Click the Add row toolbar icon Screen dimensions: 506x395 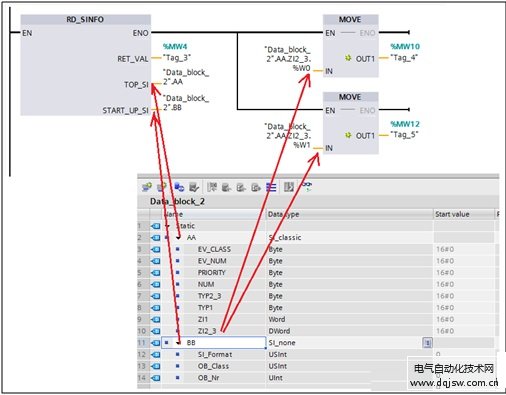pyautogui.click(x=162, y=187)
